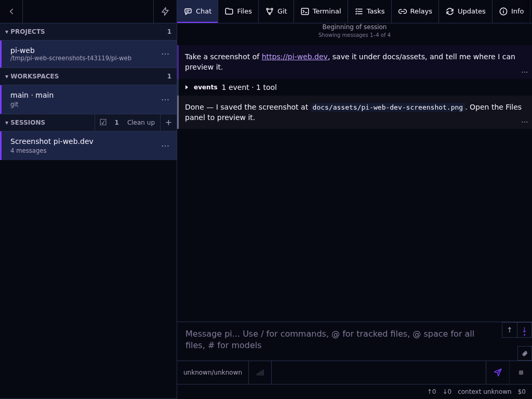The image size is (532, 399).
Task: Open more options for main workspace
Action: point(165,99)
